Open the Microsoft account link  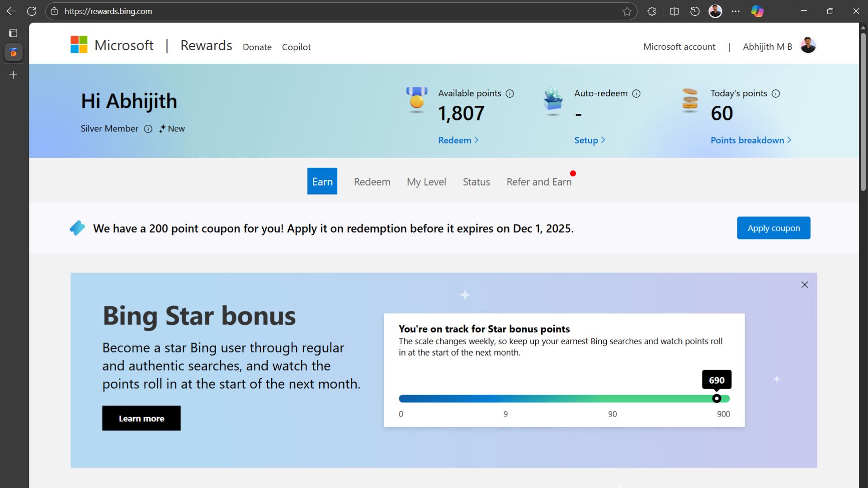679,46
